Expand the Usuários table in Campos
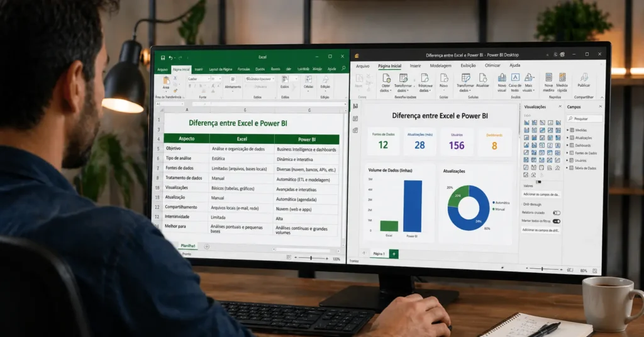Image resolution: width=644 pixels, height=337 pixels. coord(568,160)
